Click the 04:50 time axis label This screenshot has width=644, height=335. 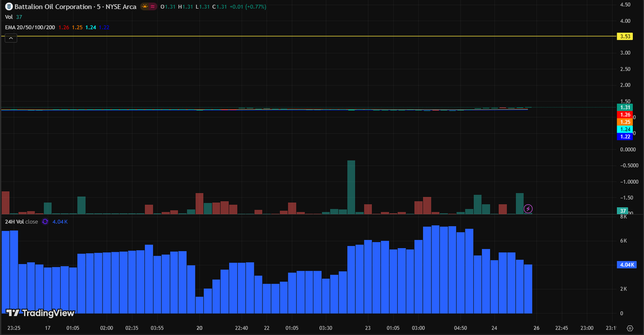(461, 327)
